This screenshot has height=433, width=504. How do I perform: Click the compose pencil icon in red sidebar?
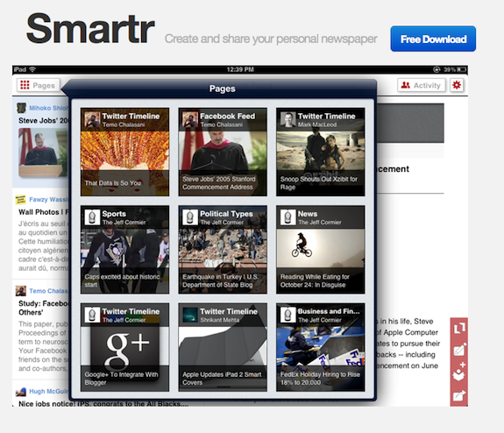coord(459,350)
